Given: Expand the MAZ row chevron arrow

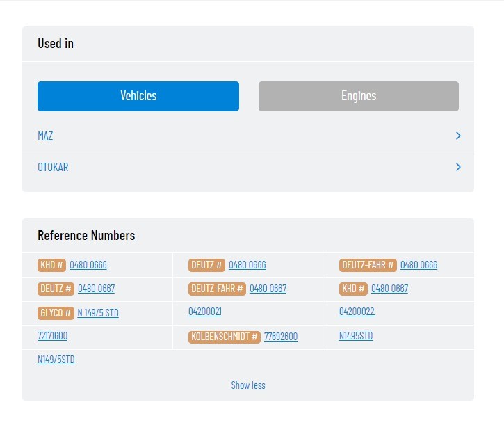Looking at the screenshot, I should (x=458, y=136).
